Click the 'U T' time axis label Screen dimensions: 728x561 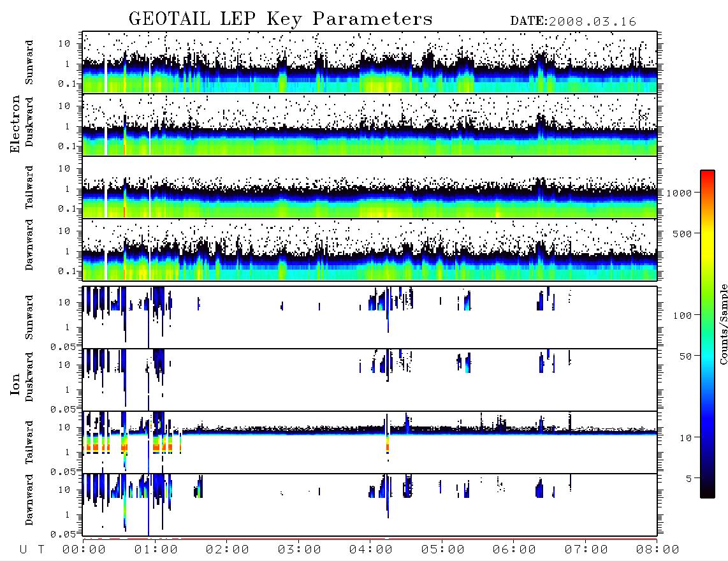32,550
